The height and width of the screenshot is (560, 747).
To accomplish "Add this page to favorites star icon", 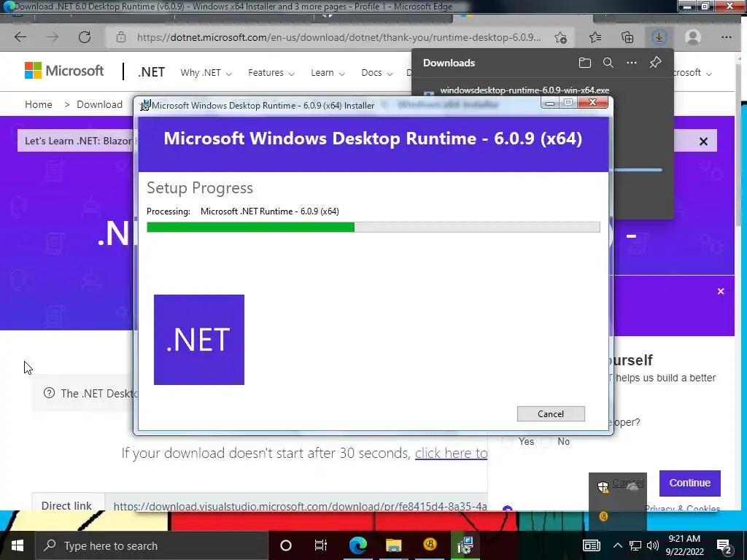I will (561, 37).
